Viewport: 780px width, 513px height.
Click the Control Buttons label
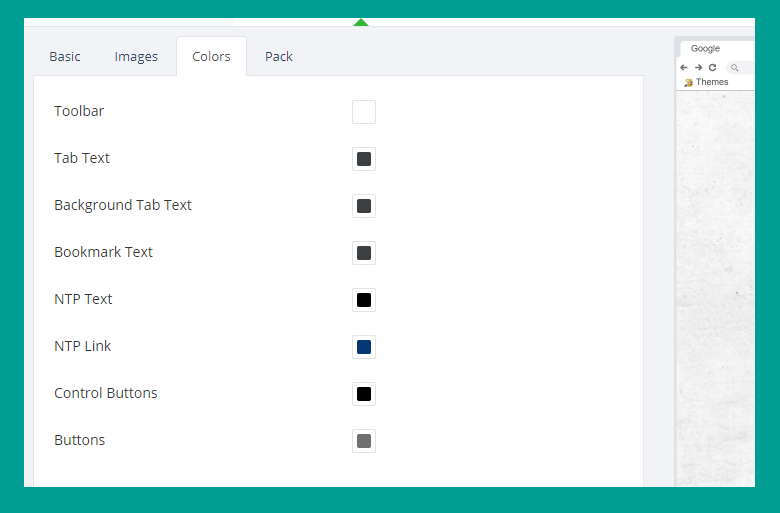point(105,393)
